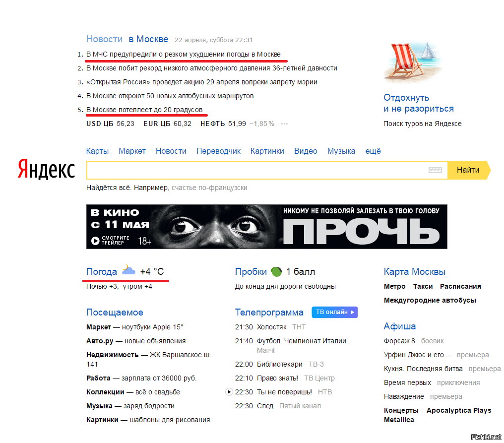Image resolution: width=504 pixels, height=443 pixels.
Task: Open Музыка — заряд бодрости link
Action: 130,406
